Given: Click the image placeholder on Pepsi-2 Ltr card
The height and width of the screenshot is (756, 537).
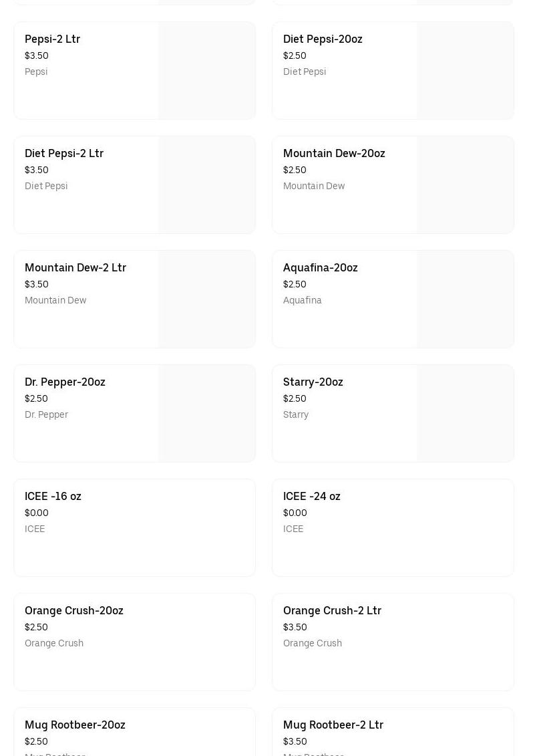Looking at the screenshot, I should [207, 71].
